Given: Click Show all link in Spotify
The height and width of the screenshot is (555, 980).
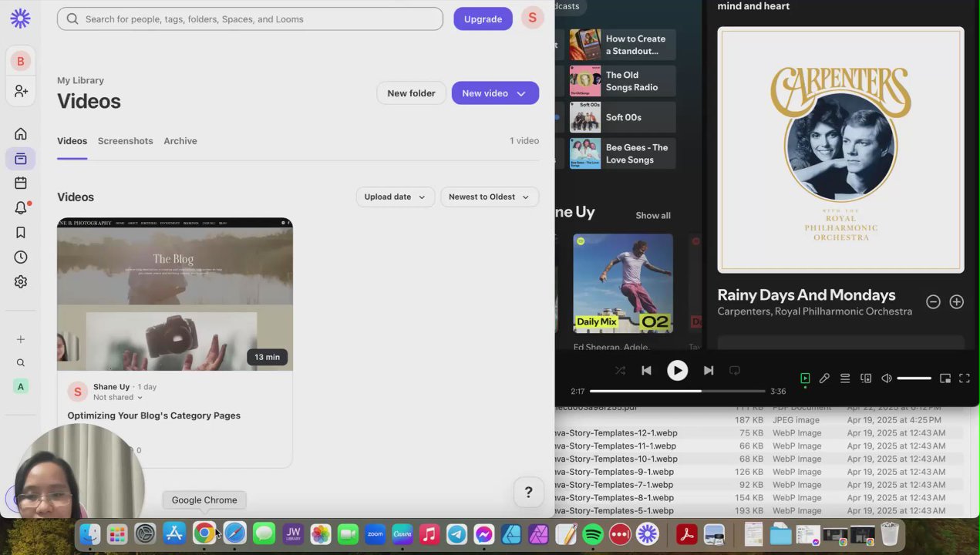Looking at the screenshot, I should click(x=653, y=215).
